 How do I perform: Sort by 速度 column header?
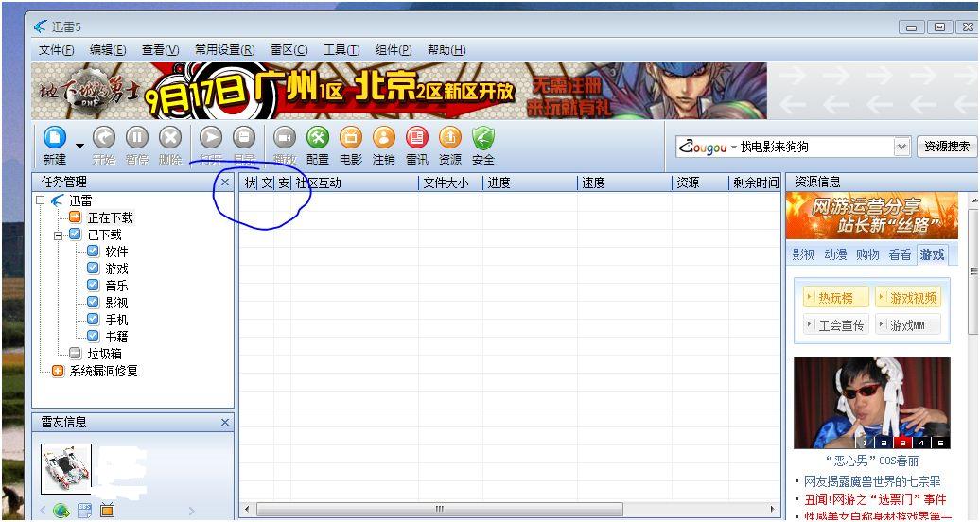pos(624,183)
